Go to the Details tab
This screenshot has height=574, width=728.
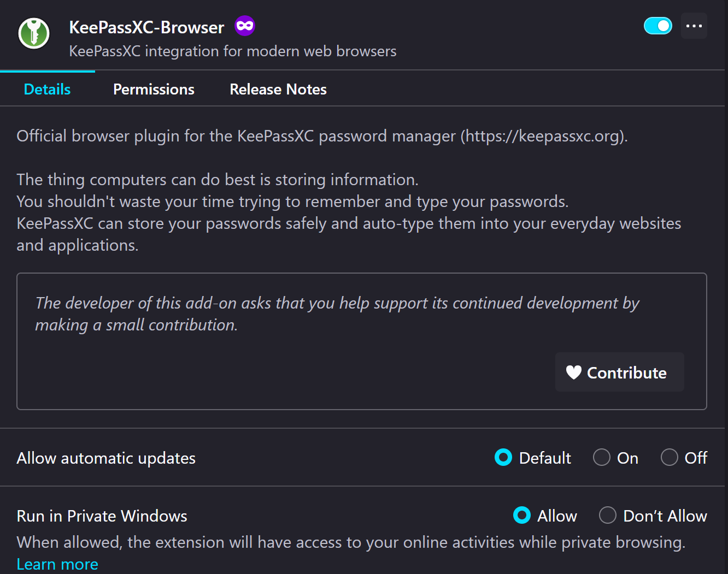[x=47, y=90]
